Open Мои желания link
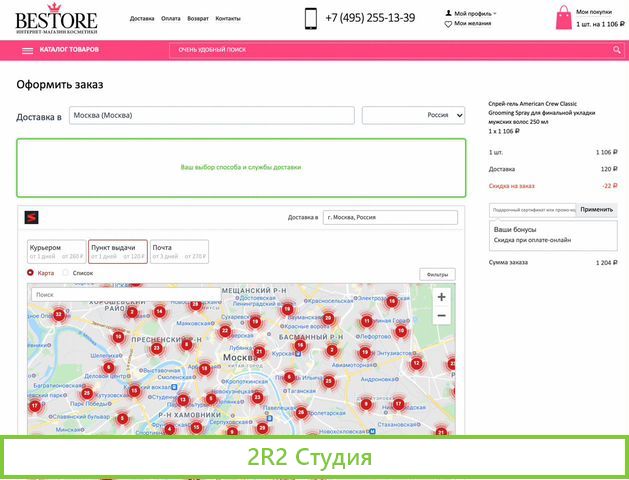629x480 pixels. click(x=473, y=24)
